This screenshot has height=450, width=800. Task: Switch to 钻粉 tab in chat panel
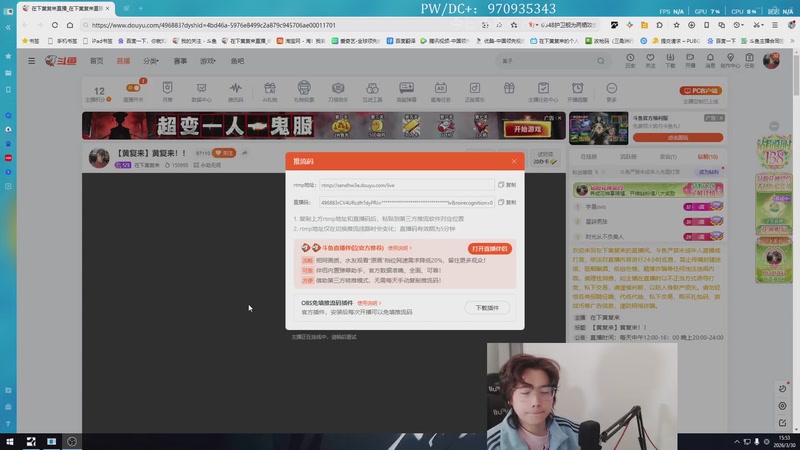[x=708, y=157]
